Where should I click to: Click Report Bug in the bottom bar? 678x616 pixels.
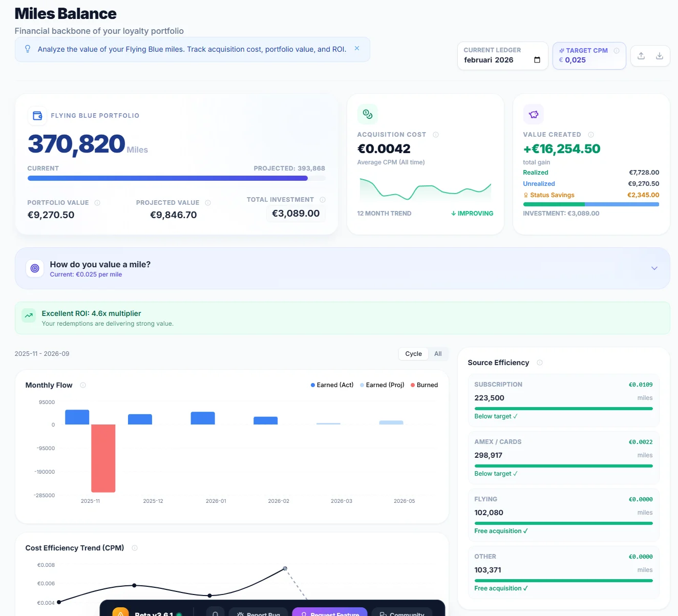[259, 614]
